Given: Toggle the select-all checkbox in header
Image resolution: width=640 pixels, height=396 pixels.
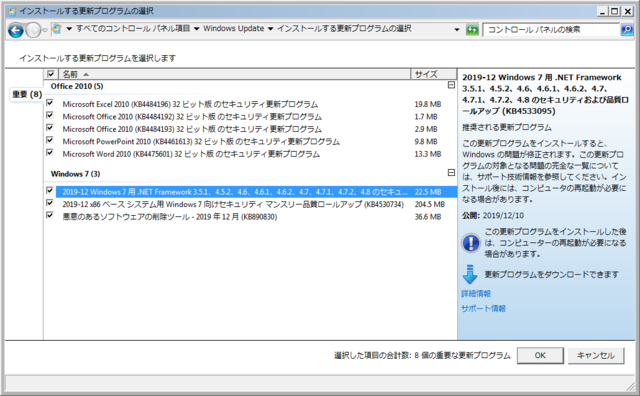Looking at the screenshot, I should 51,74.
